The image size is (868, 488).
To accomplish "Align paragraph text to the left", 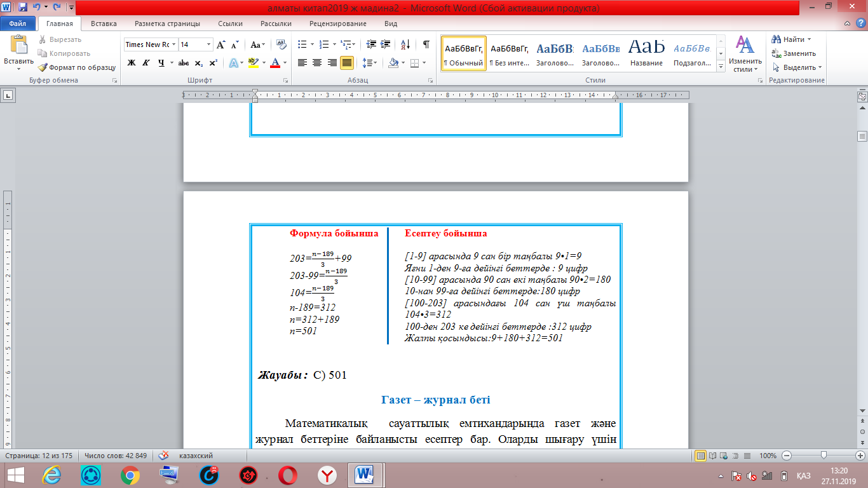I will (x=302, y=62).
